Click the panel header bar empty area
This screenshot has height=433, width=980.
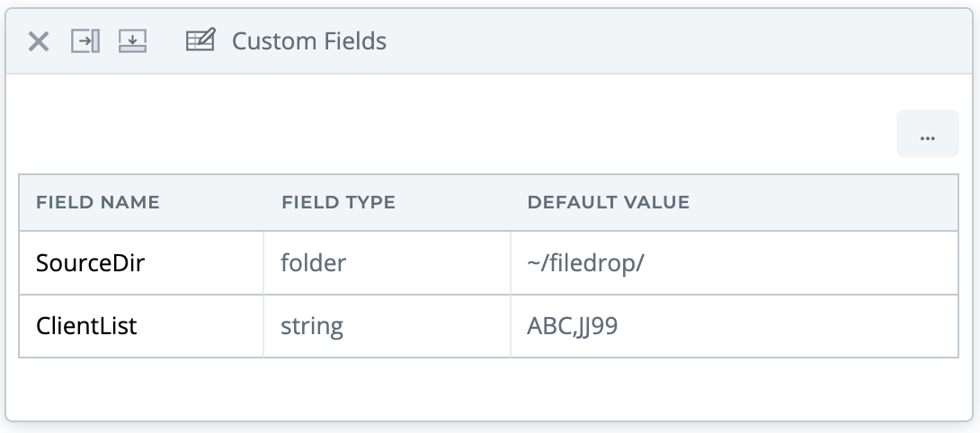coord(674,41)
